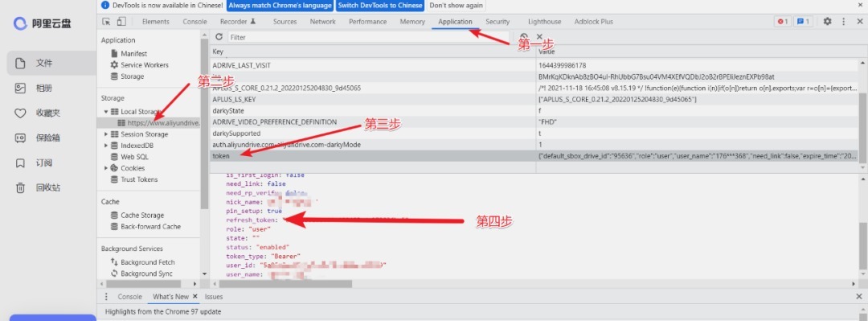The width and height of the screenshot is (868, 321).
Task: Select the token row in the table
Action: pos(534,156)
